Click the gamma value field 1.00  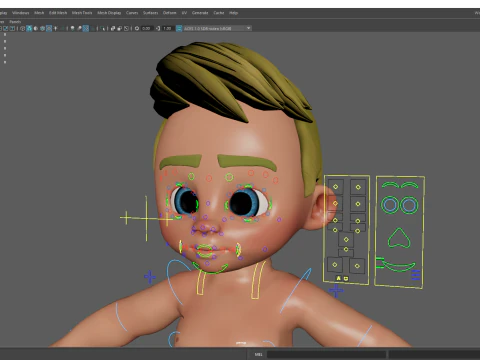167,28
